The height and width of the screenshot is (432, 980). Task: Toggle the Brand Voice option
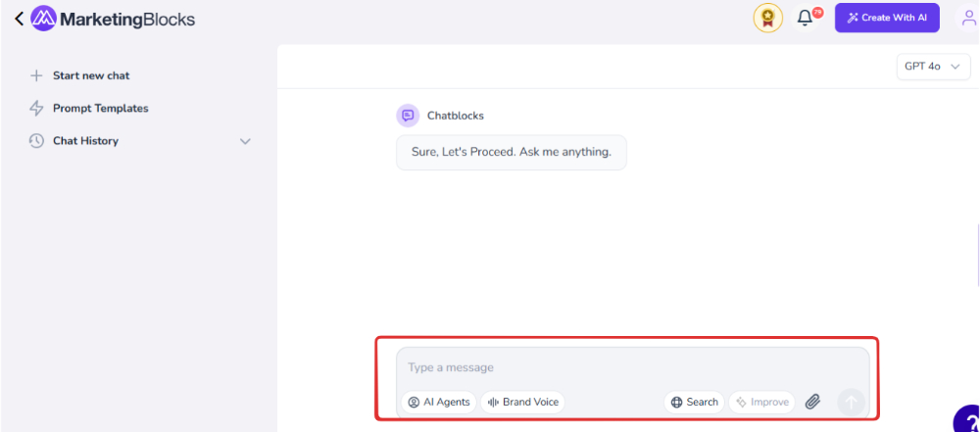click(x=522, y=402)
